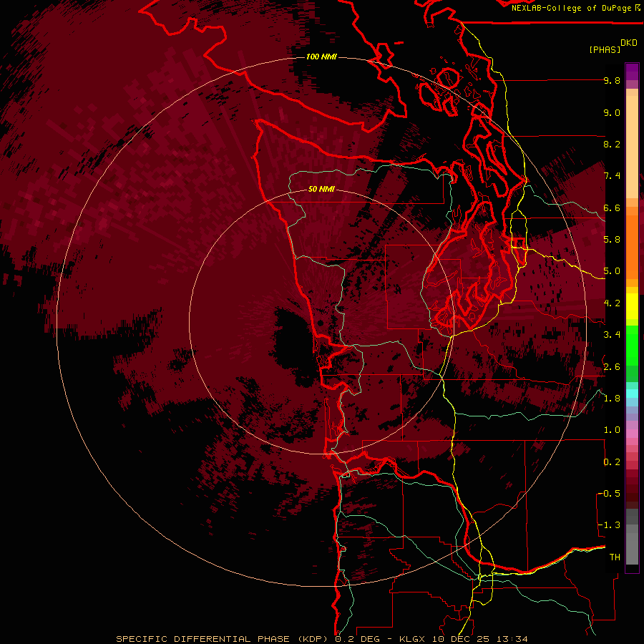Select the 8.2 scale value
Image resolution: width=644 pixels, height=644 pixels.
[x=612, y=144]
